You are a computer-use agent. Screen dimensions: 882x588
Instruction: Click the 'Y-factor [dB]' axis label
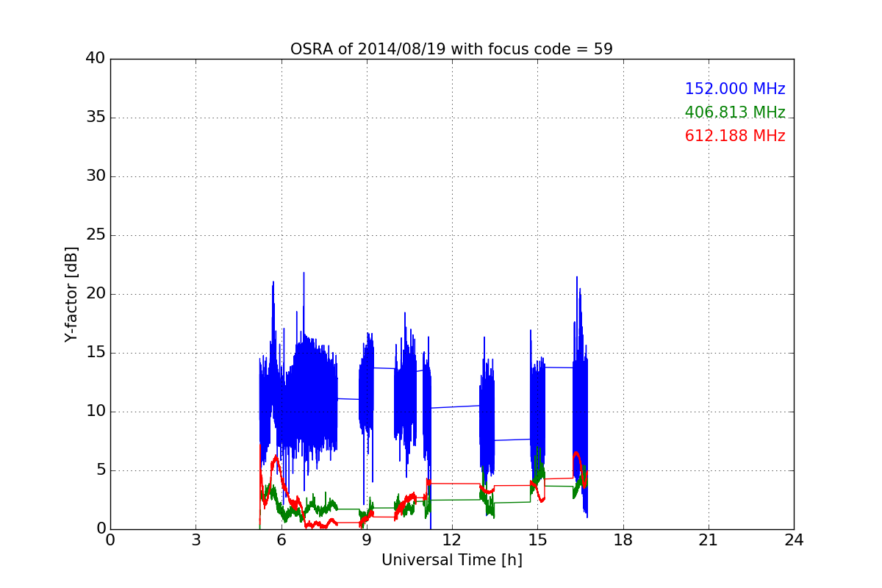pos(71,294)
